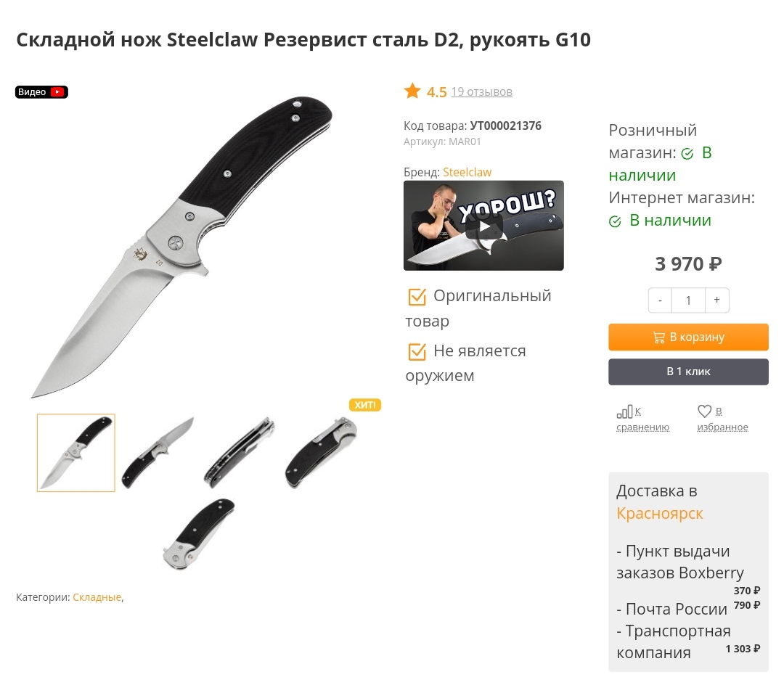Click the compare bars icon
Screen dimensions: 784x693
(624, 411)
